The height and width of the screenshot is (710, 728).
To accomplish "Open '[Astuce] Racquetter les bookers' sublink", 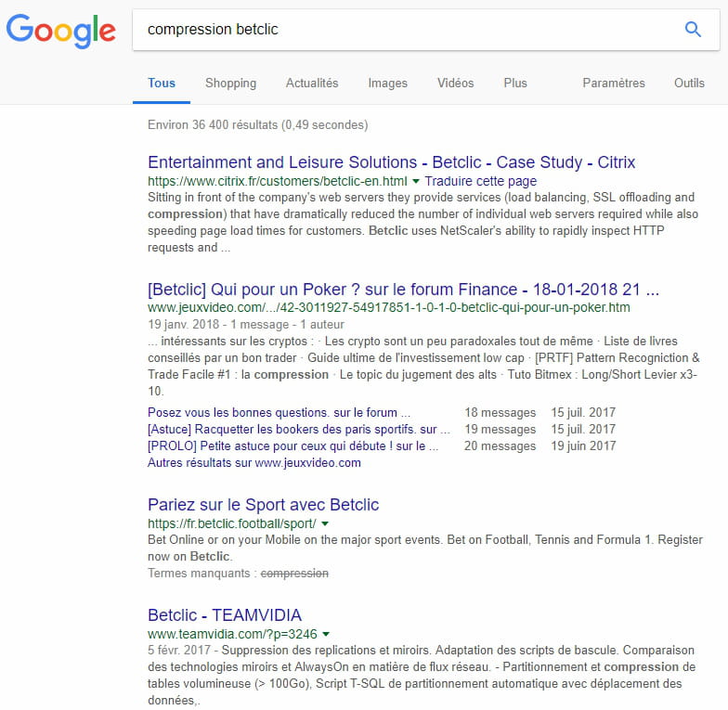I will pyautogui.click(x=299, y=429).
